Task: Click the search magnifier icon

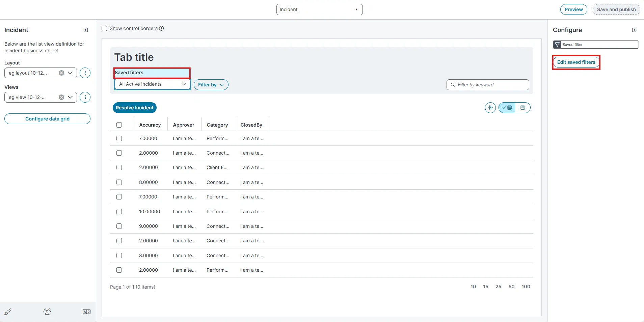Action: (x=453, y=85)
